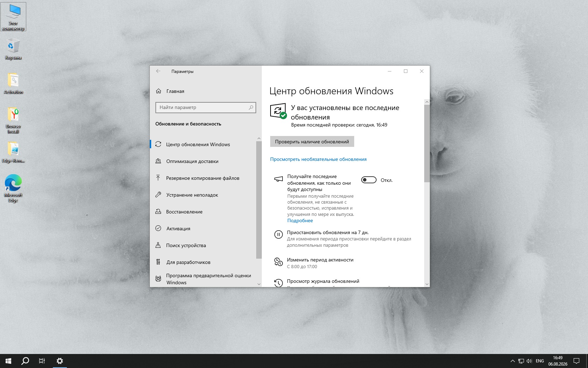Click the Оптимизация доставки sidebar icon
588x368 pixels.
click(x=158, y=161)
